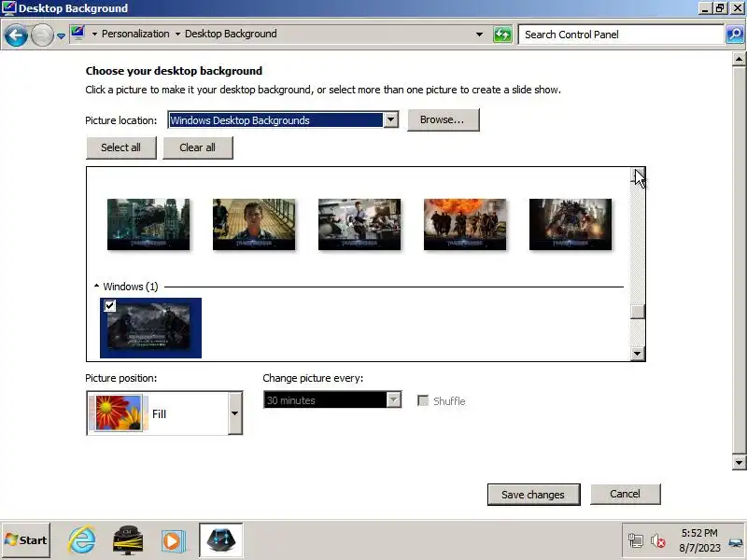Click the active Personalization taskbar button

point(221,540)
